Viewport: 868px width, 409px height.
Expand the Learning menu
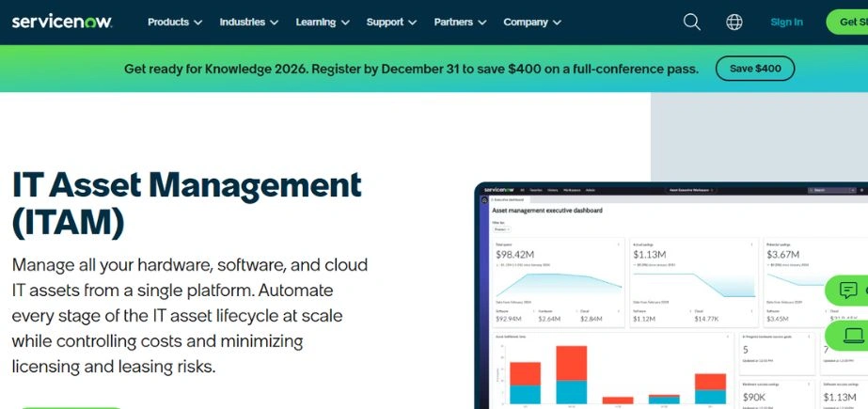(323, 23)
